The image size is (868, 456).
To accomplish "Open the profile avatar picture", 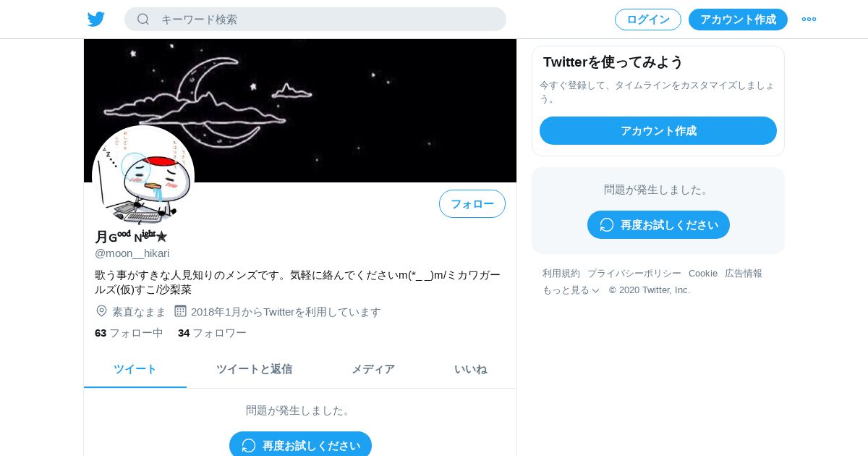I will click(143, 176).
